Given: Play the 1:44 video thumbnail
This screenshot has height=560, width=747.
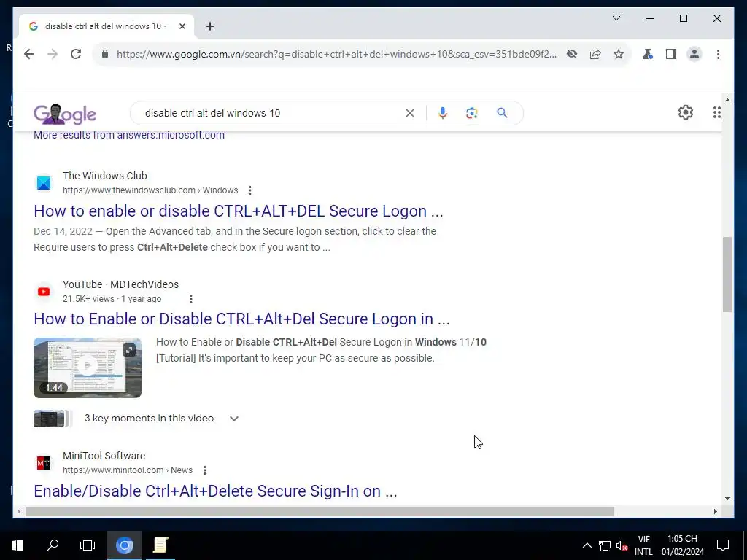Looking at the screenshot, I should point(88,367).
